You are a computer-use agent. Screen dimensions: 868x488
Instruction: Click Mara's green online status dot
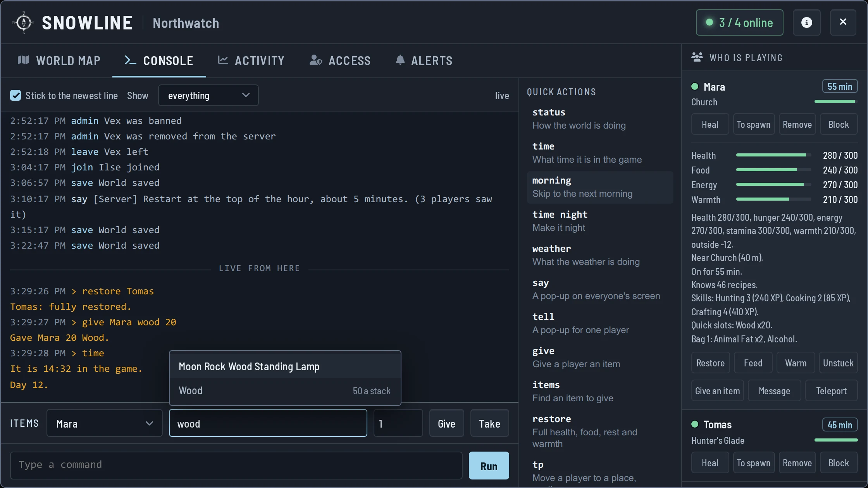point(695,86)
